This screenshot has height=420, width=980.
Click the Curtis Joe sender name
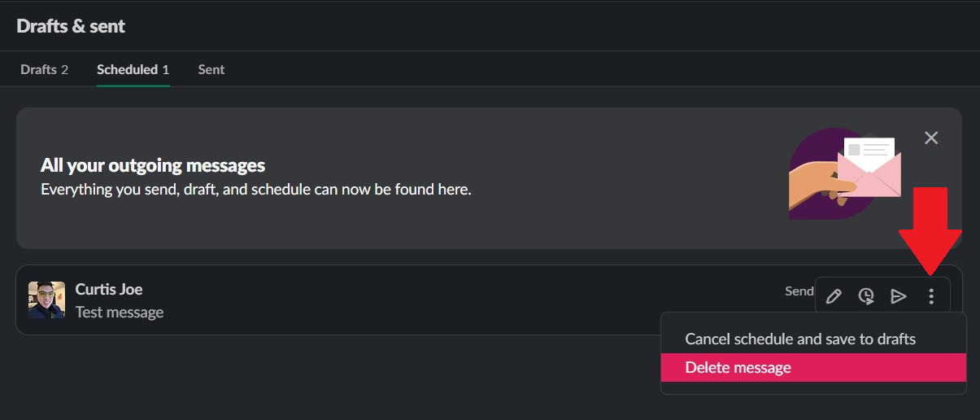point(109,289)
